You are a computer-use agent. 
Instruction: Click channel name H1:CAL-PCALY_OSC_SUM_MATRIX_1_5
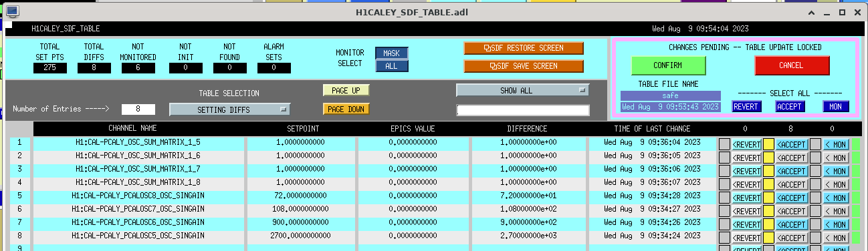click(x=138, y=142)
